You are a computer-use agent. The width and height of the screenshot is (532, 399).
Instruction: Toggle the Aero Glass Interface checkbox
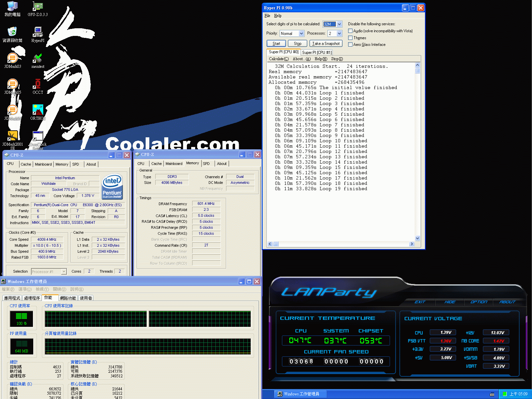click(350, 45)
